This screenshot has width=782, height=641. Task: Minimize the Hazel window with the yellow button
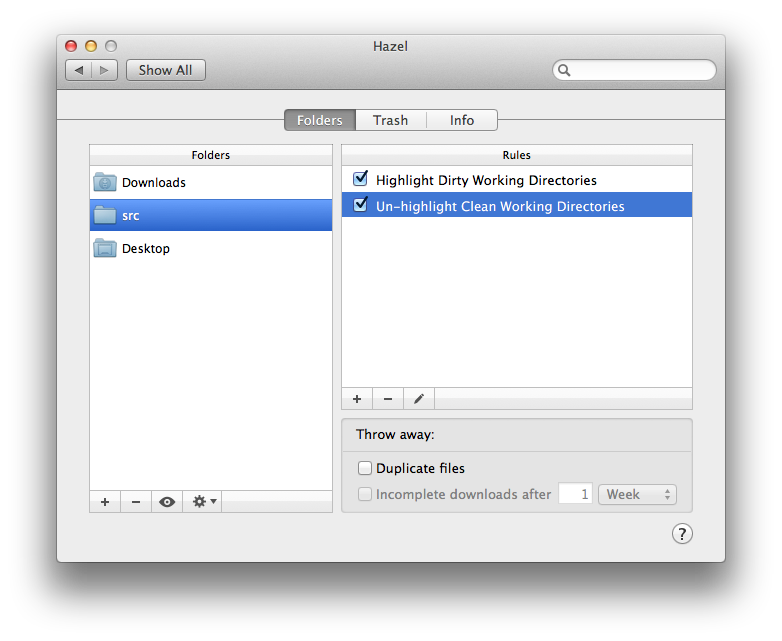click(x=91, y=46)
